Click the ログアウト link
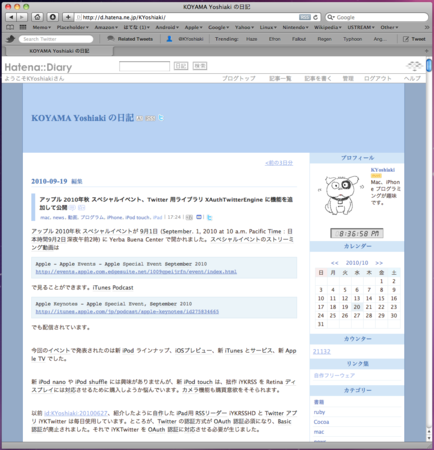 pyautogui.click(x=378, y=78)
